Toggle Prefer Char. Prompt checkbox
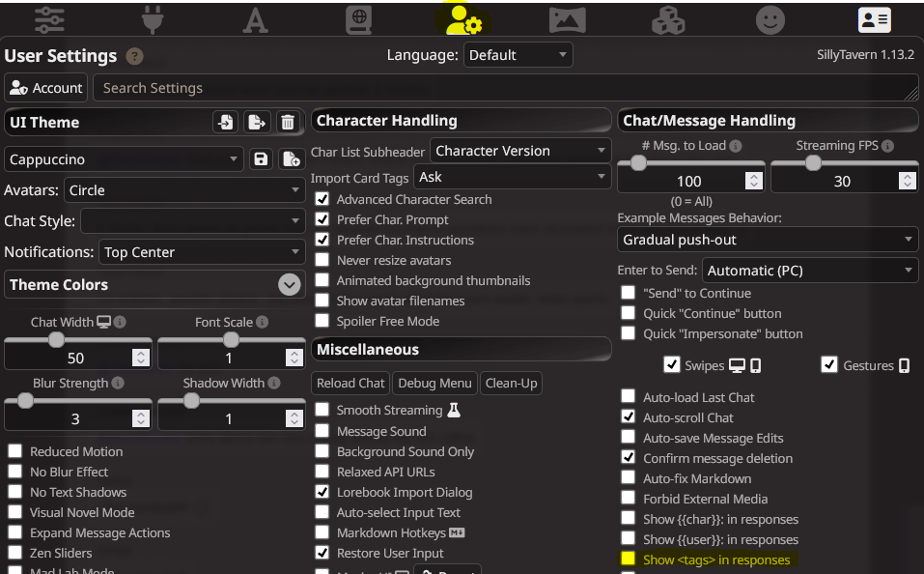 coord(322,219)
